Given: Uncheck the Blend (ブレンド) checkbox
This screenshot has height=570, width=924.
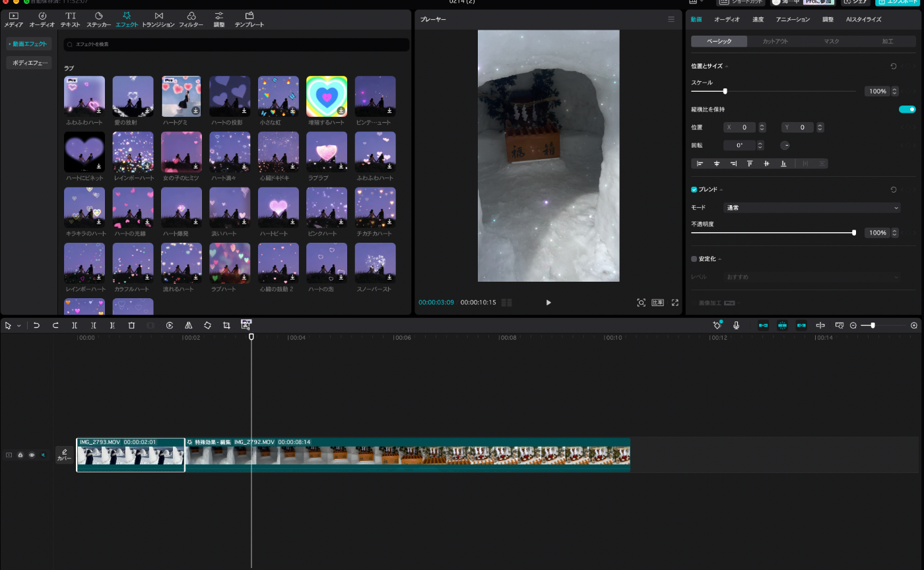Looking at the screenshot, I should point(694,189).
